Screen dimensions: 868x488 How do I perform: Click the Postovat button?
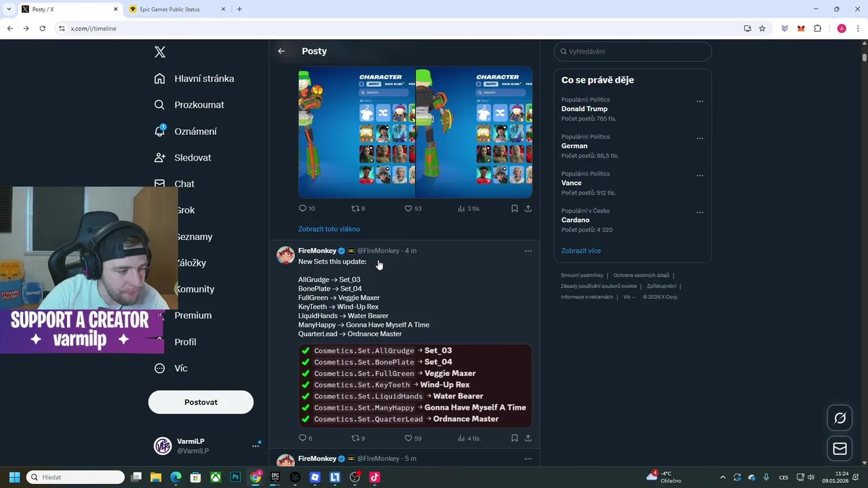pos(201,403)
